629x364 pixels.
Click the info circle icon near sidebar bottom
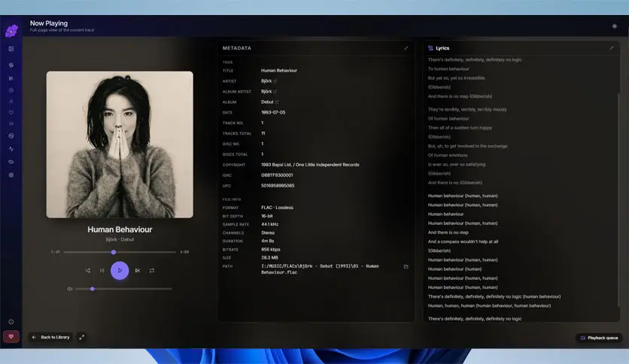tap(11, 322)
